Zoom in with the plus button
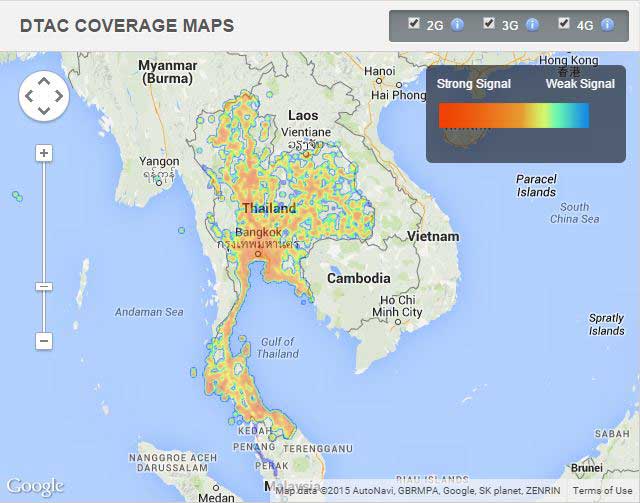This screenshot has width=640, height=503. [44, 153]
